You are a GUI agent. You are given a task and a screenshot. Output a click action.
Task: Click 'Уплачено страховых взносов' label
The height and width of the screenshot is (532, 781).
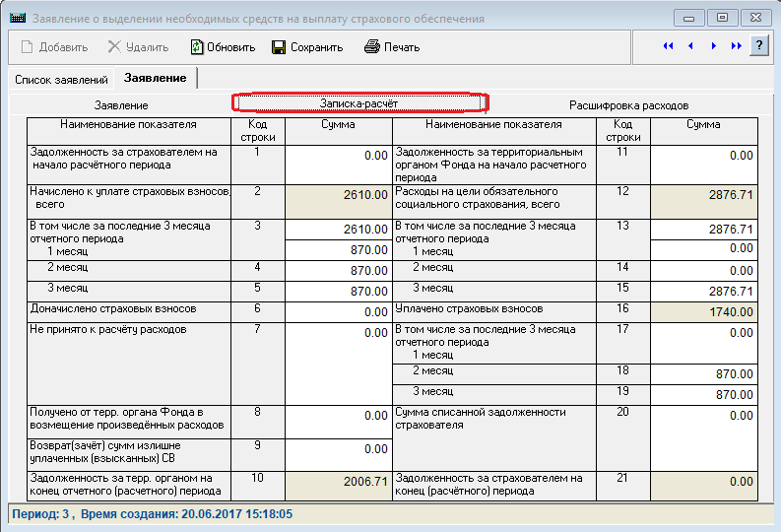coord(469,308)
